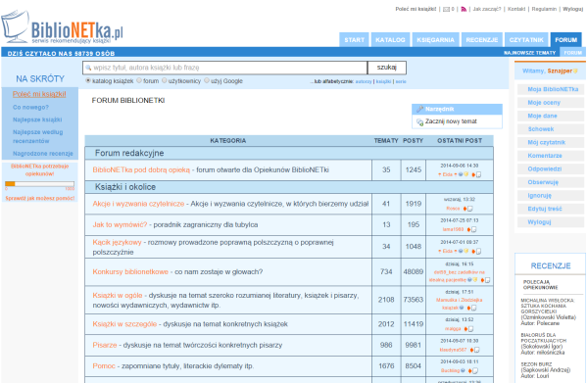
Task: Open 'Poleć mi książki!' in Na skróty
Action: click(39, 94)
